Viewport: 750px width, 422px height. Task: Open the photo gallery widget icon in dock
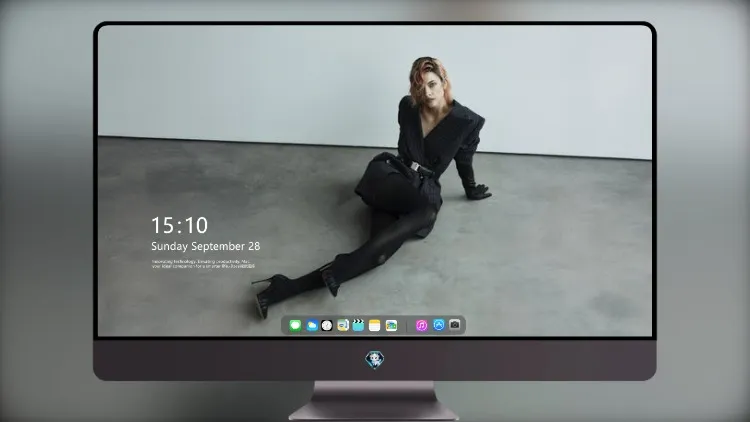coord(391,325)
